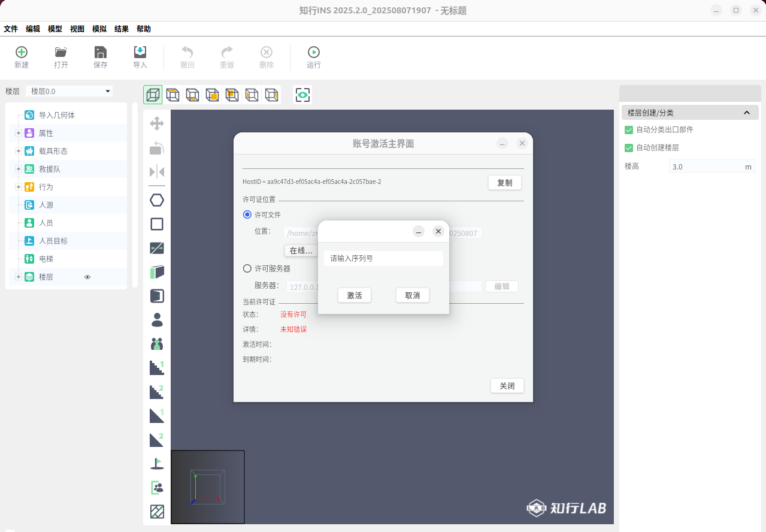Select the wireframe perspective cube view

(153, 95)
